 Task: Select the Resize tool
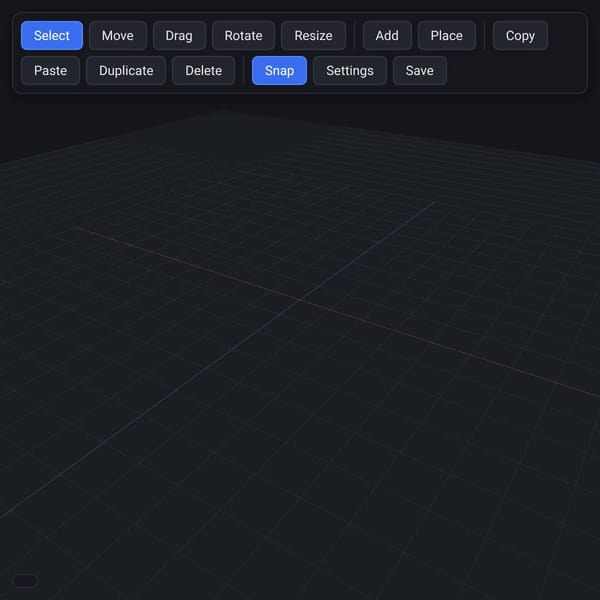[x=313, y=36]
